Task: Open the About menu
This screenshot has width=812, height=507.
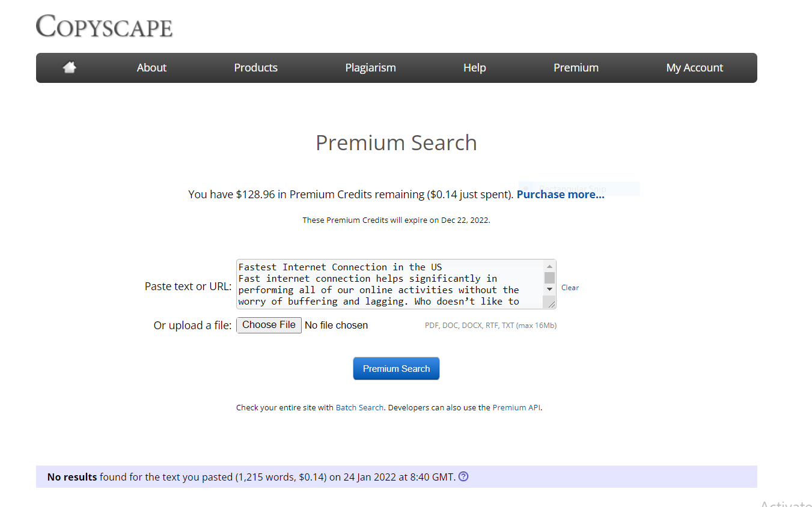Action: click(x=151, y=68)
